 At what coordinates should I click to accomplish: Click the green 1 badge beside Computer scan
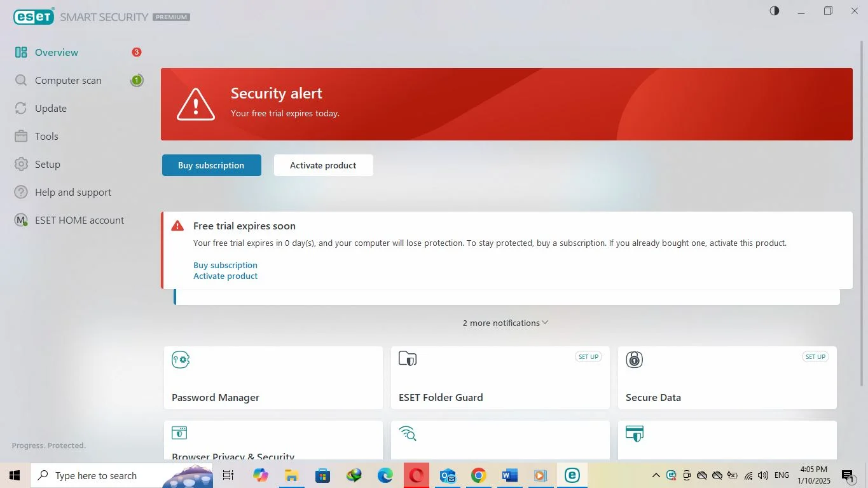(x=136, y=80)
